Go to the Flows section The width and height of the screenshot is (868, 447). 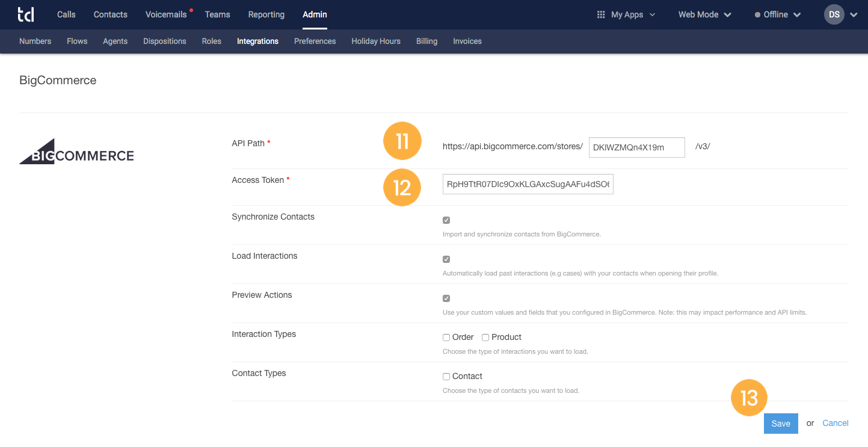(x=77, y=42)
